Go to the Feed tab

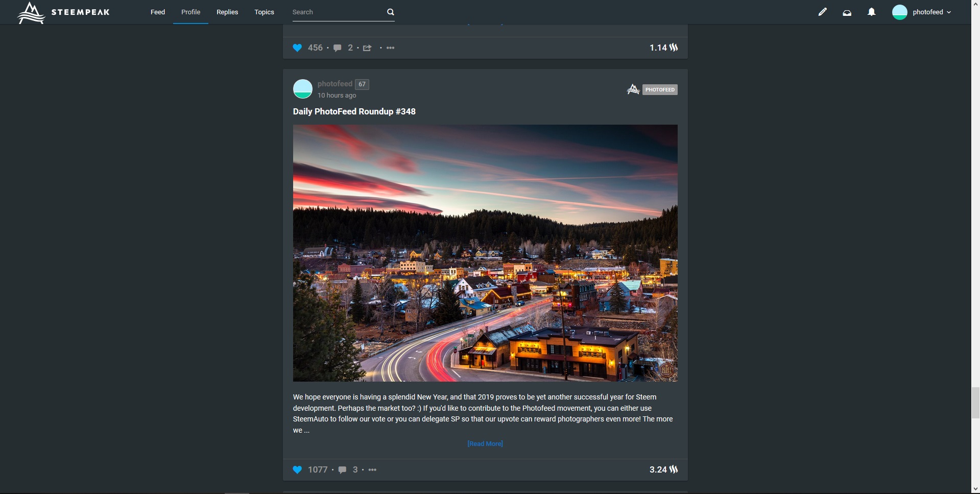click(158, 12)
